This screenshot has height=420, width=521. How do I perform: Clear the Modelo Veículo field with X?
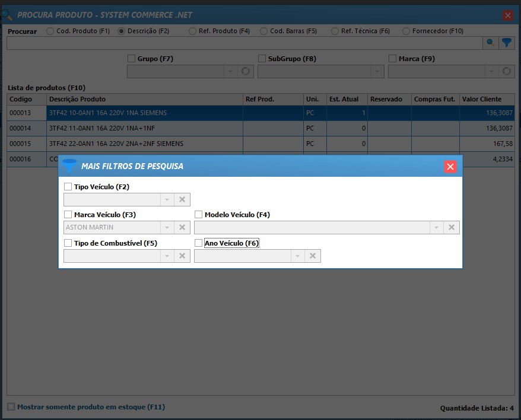coord(452,227)
